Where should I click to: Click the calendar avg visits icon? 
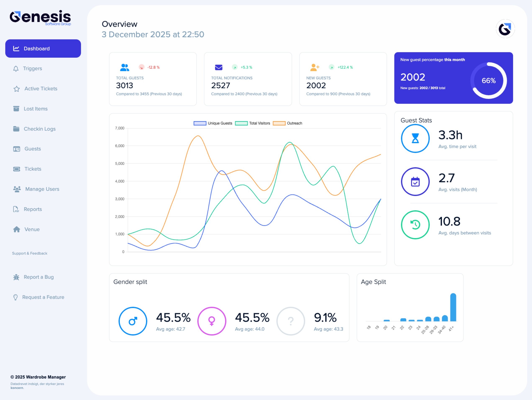[415, 182]
